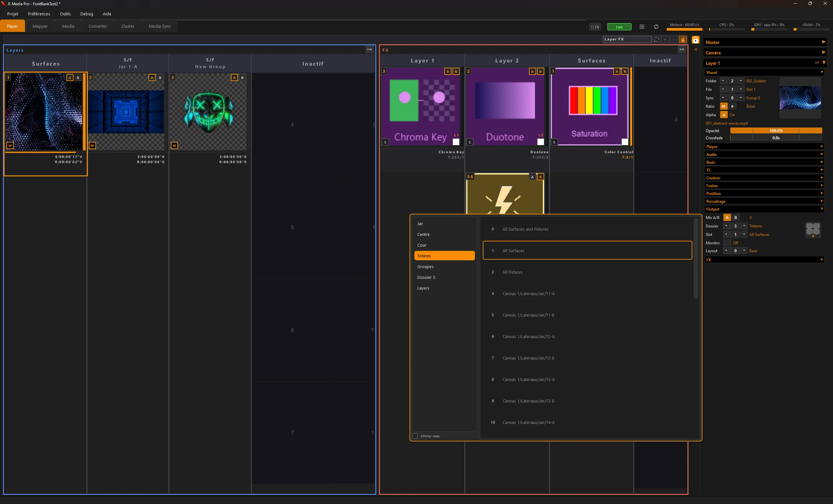
Task: Click the swap icon right of Layer FX field
Action: [656, 40]
